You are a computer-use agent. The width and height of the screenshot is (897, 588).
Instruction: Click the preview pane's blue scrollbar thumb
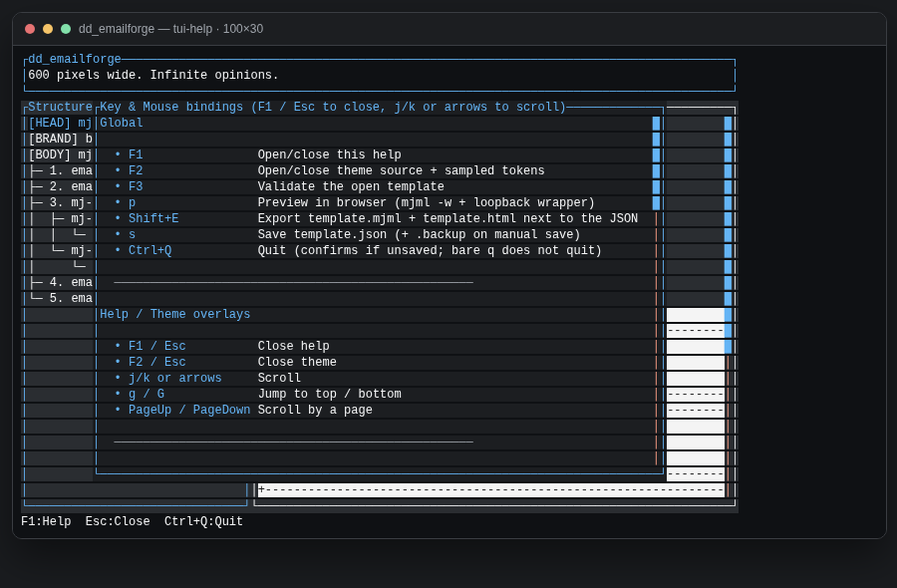point(729,235)
